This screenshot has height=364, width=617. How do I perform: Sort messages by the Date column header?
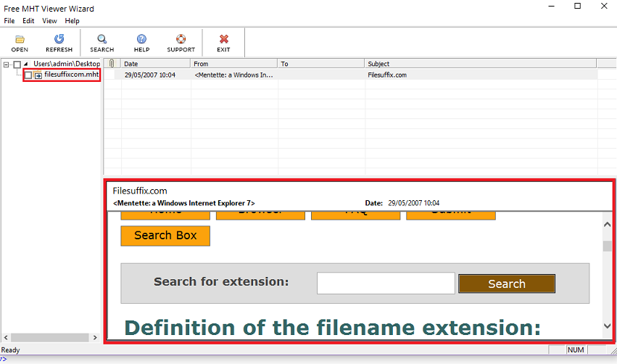pos(156,63)
